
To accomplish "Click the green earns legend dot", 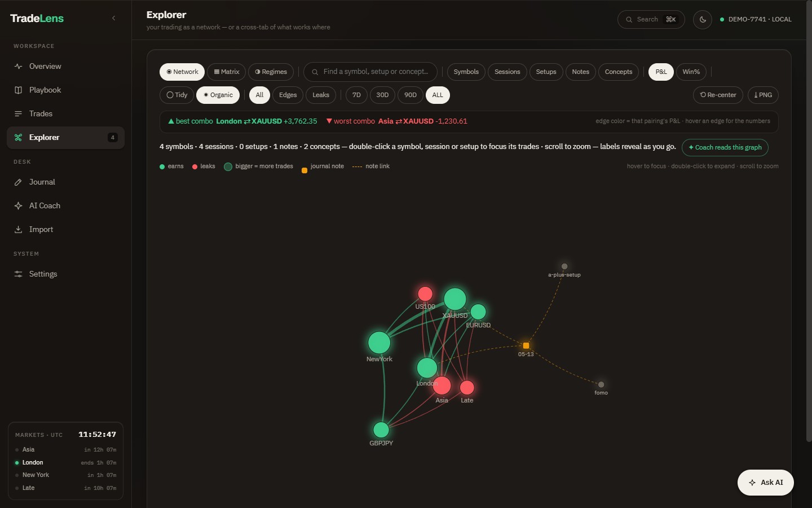I will pyautogui.click(x=162, y=167).
